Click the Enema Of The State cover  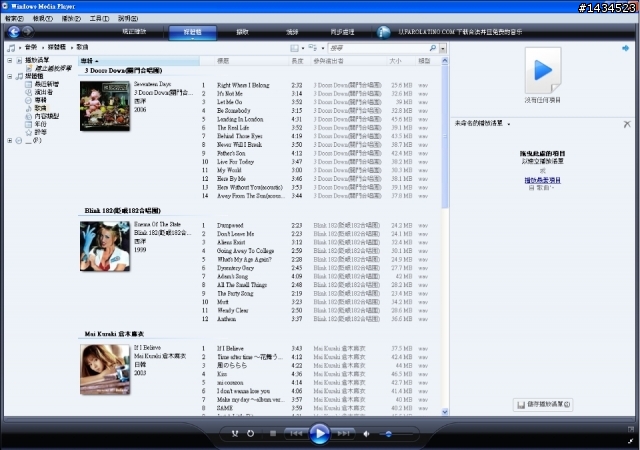coord(105,246)
